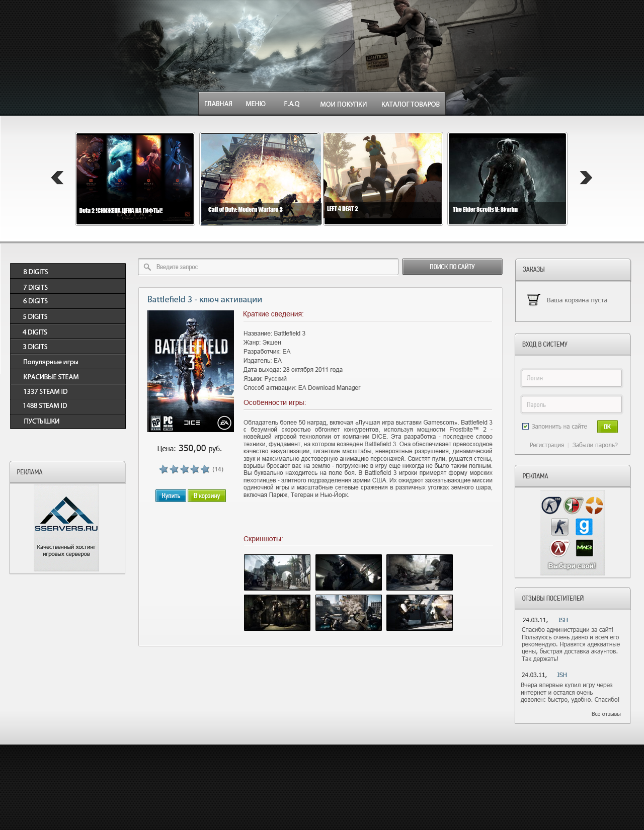The width and height of the screenshot is (644, 830).
Task: Open МОИ ПОКУПКИ in the top navigation
Action: coord(344,104)
